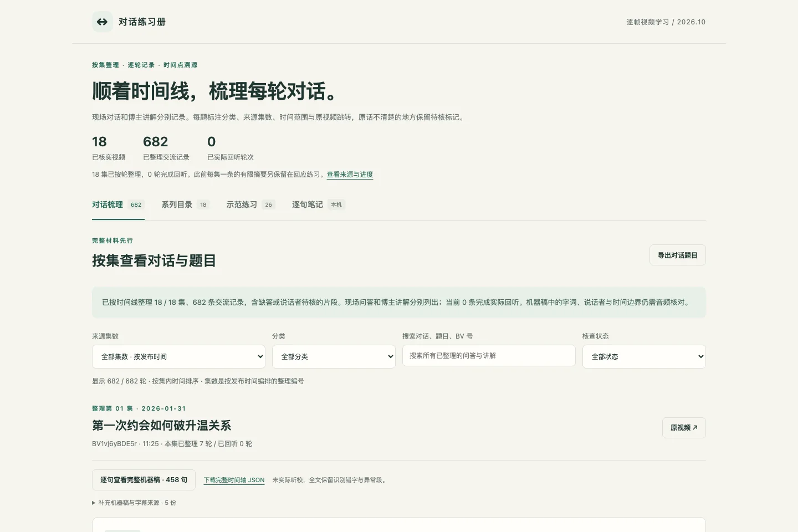Click the BV1vj6yBDE5r episode info line
798x532 pixels.
pyautogui.click(x=172, y=444)
